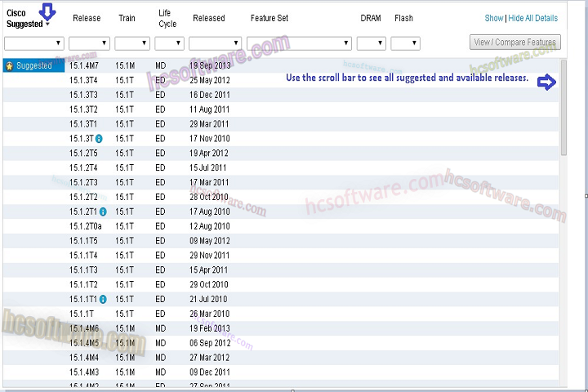Select release 15.1.1T2
Screen dimensions: 588x392
click(x=83, y=285)
